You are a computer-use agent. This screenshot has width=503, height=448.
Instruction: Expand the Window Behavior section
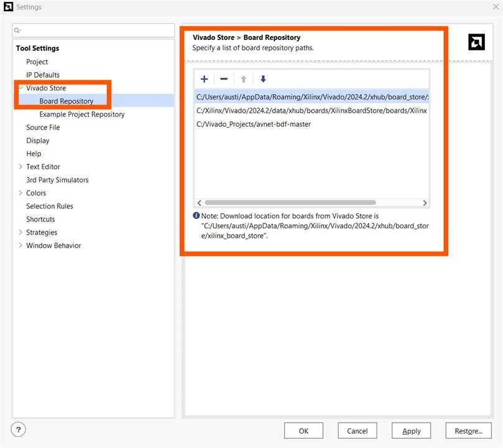click(x=21, y=245)
